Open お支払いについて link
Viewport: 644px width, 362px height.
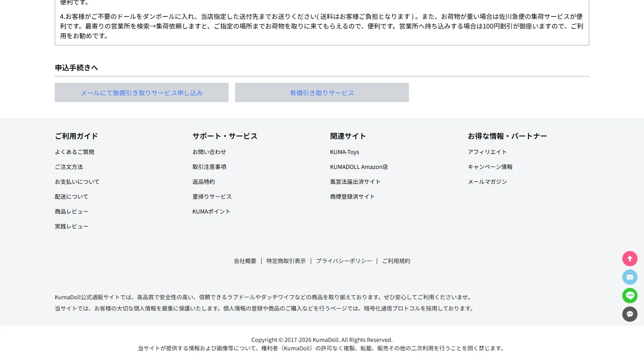pos(77,182)
